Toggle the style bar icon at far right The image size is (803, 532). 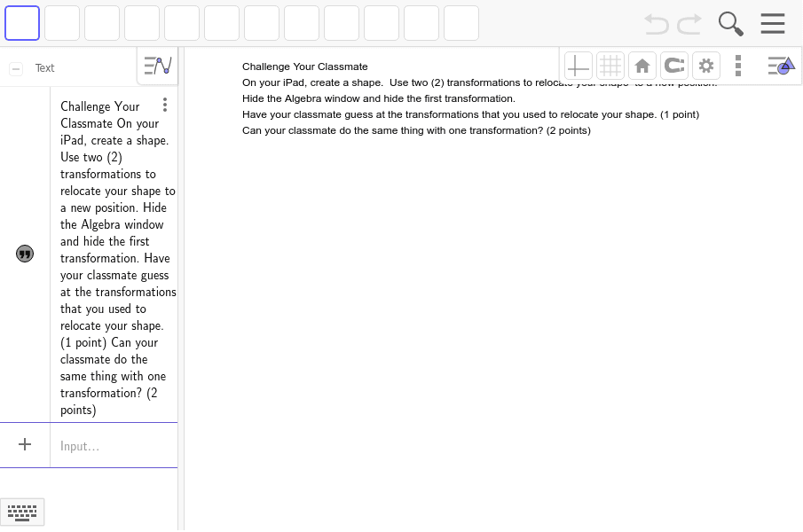click(781, 66)
